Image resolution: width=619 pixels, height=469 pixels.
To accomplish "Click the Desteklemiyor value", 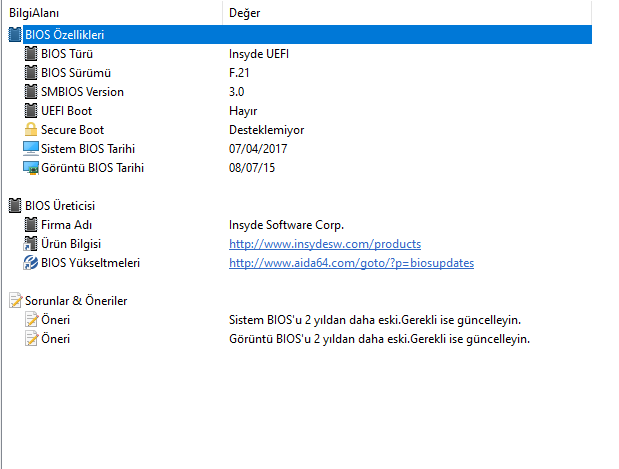I will click(266, 129).
